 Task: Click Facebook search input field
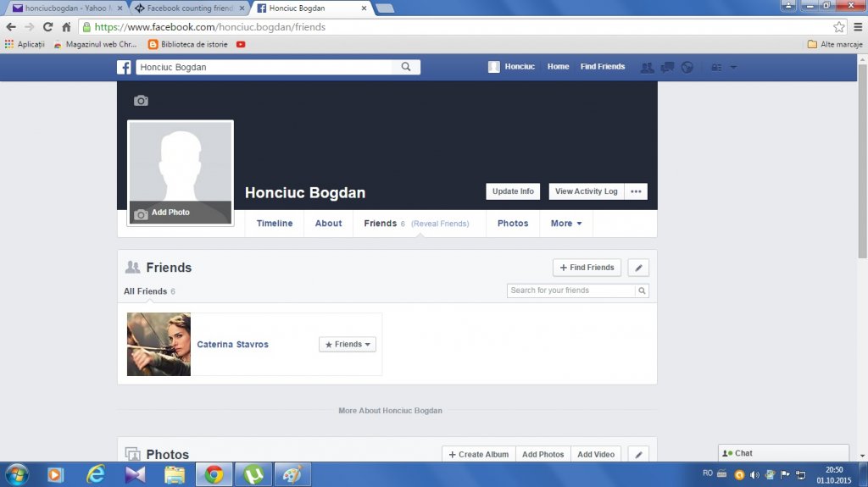(264, 67)
